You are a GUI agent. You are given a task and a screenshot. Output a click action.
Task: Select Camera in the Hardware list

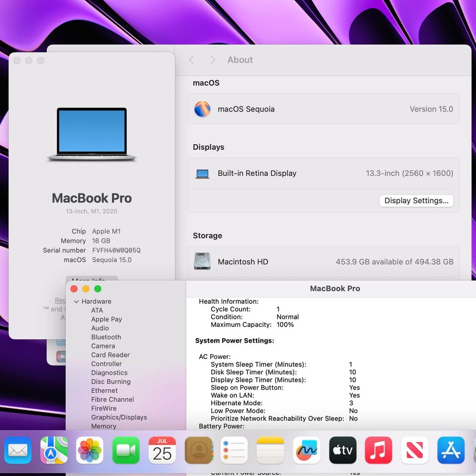pyautogui.click(x=103, y=346)
